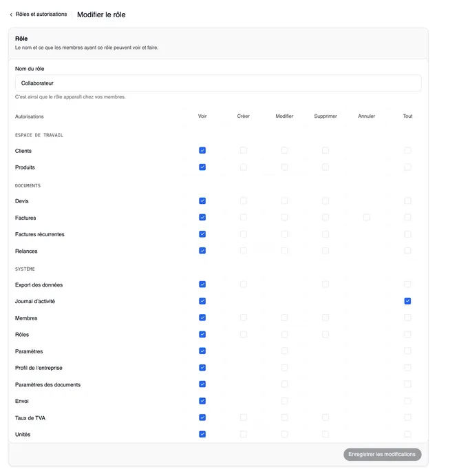Enable Supprimer for Rôles

coord(326,335)
